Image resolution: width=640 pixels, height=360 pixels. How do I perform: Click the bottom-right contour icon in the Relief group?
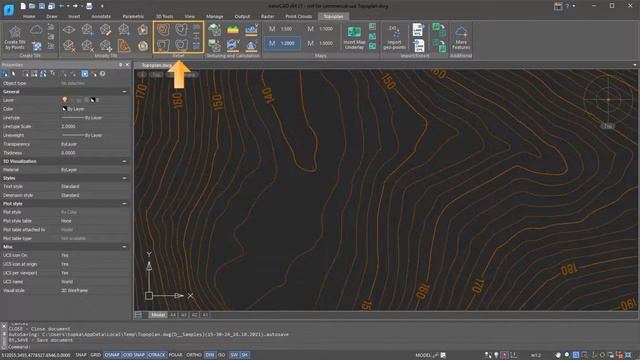point(181,45)
